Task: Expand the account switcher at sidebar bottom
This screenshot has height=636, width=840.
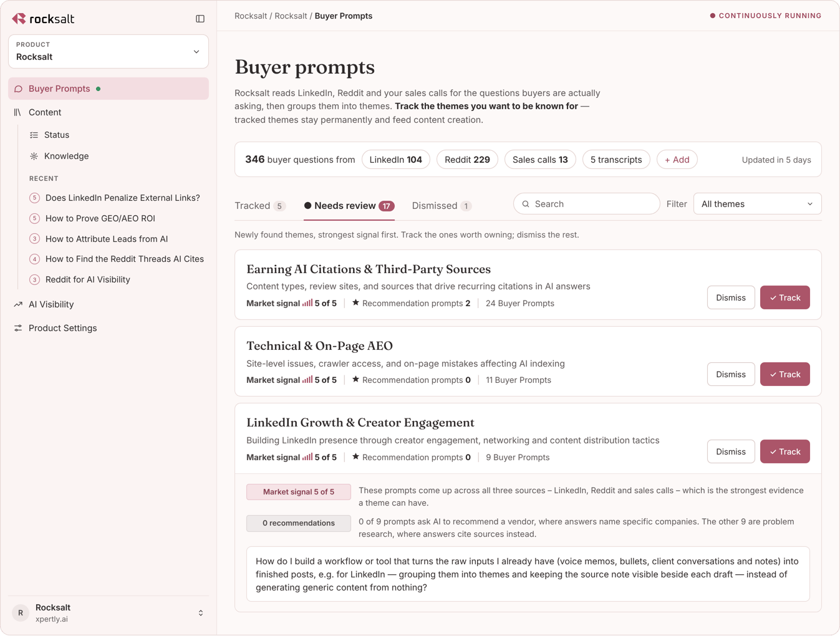Action: click(201, 613)
